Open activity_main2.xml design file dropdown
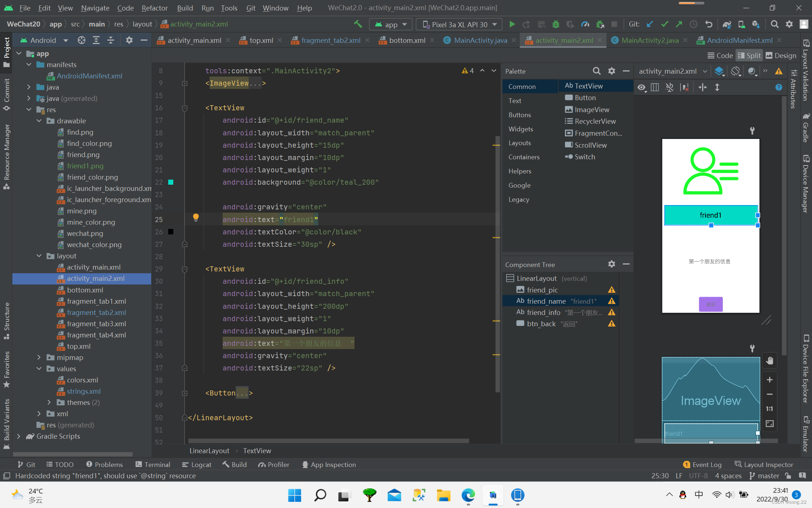The image size is (812, 508). pyautogui.click(x=672, y=71)
